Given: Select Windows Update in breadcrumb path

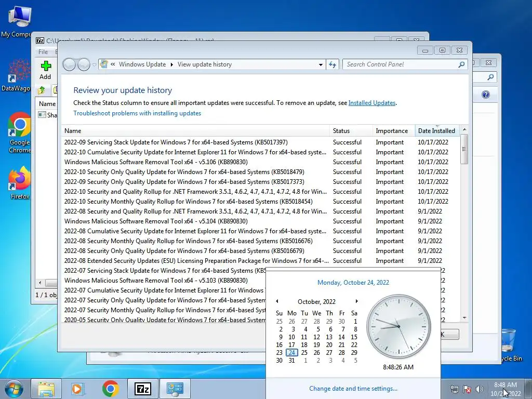Looking at the screenshot, I should tap(142, 64).
